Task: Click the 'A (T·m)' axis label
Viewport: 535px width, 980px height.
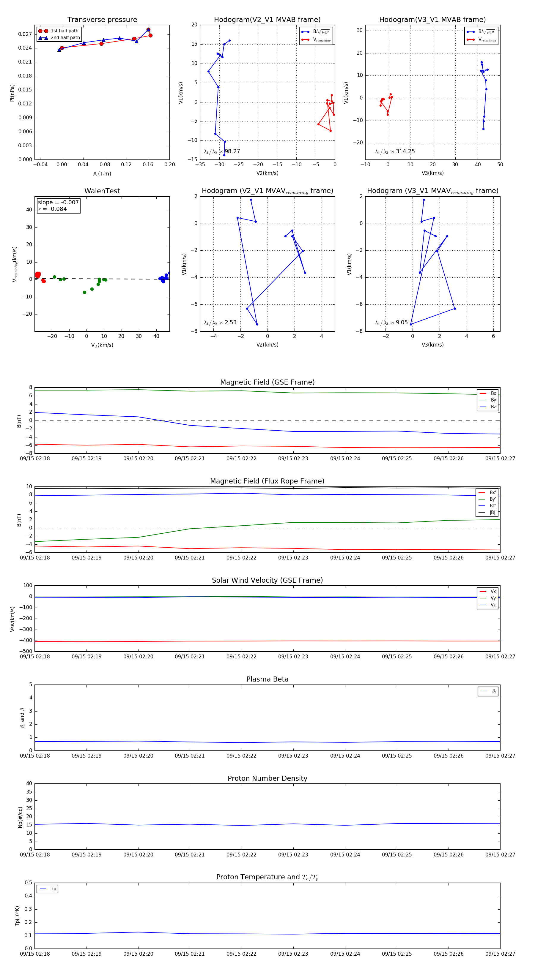Action: pyautogui.click(x=102, y=174)
